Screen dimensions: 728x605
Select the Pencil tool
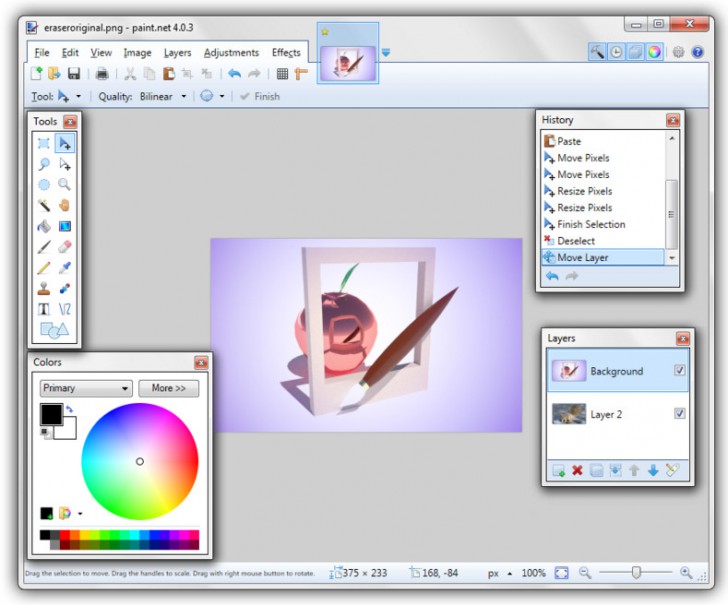44,267
